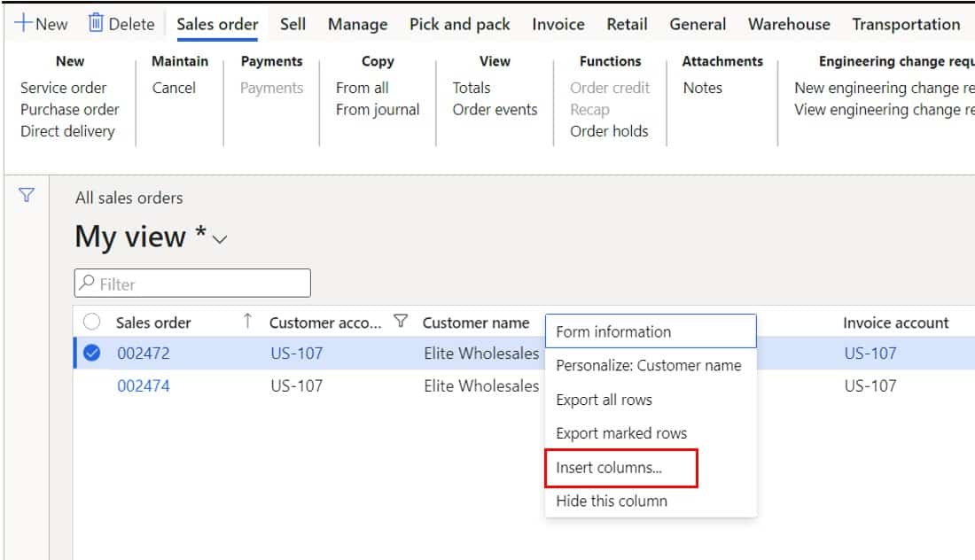Open the Warehouse ribbon tab

pos(788,24)
